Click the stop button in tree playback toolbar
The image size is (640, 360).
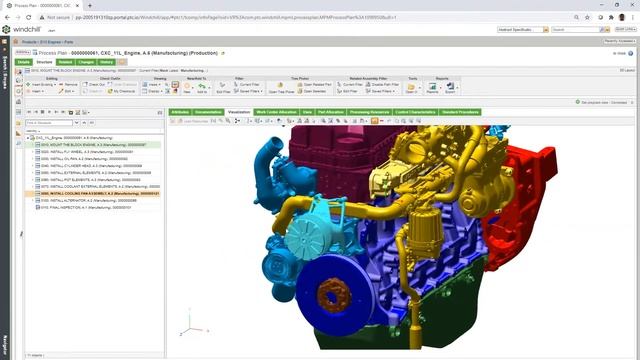coord(42,112)
